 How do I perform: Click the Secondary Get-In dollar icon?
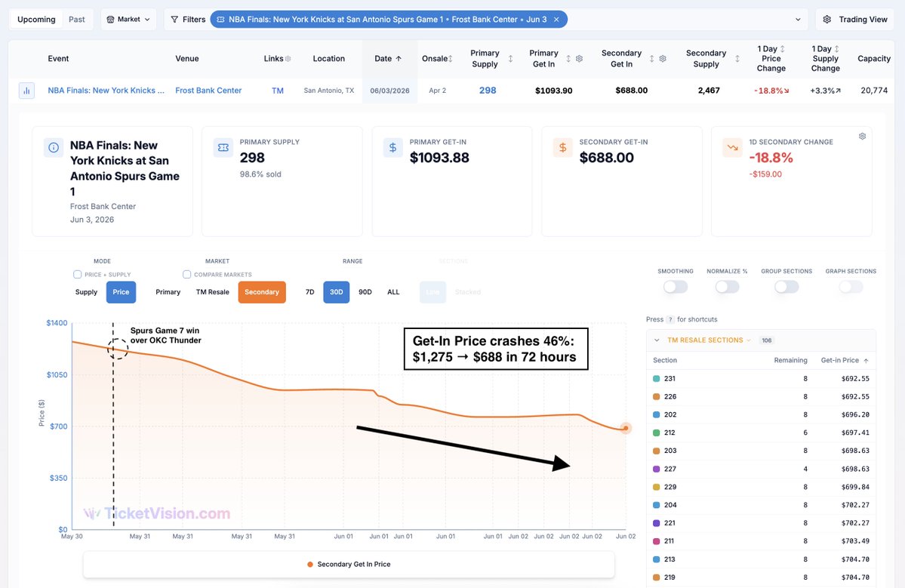[563, 148]
